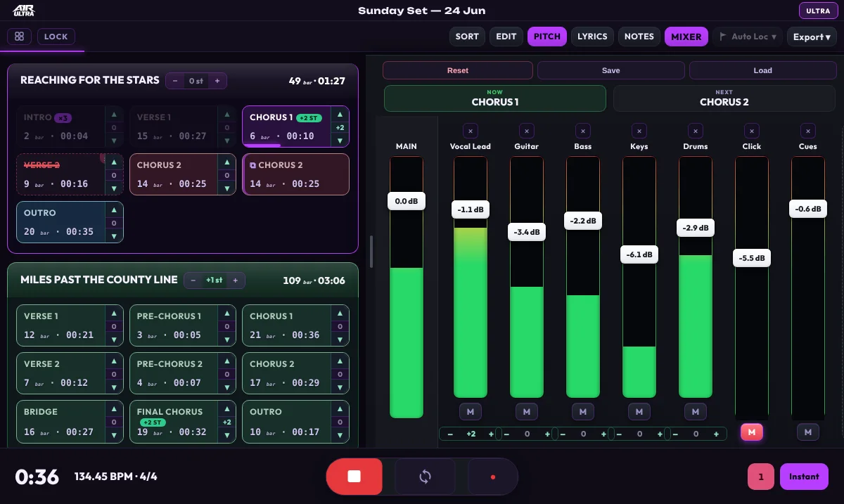Image resolution: width=844 pixels, height=504 pixels.
Task: Open the SORT mode
Action: pyautogui.click(x=467, y=37)
